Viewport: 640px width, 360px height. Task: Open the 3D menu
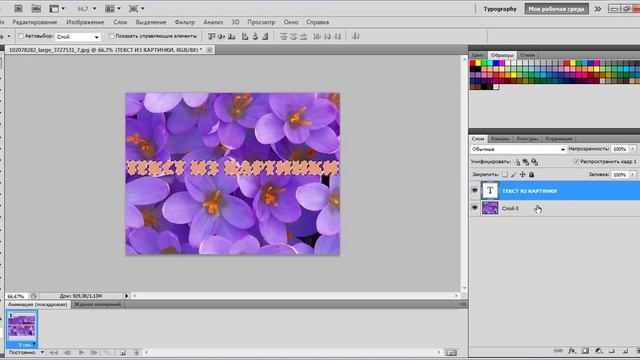coord(236,22)
